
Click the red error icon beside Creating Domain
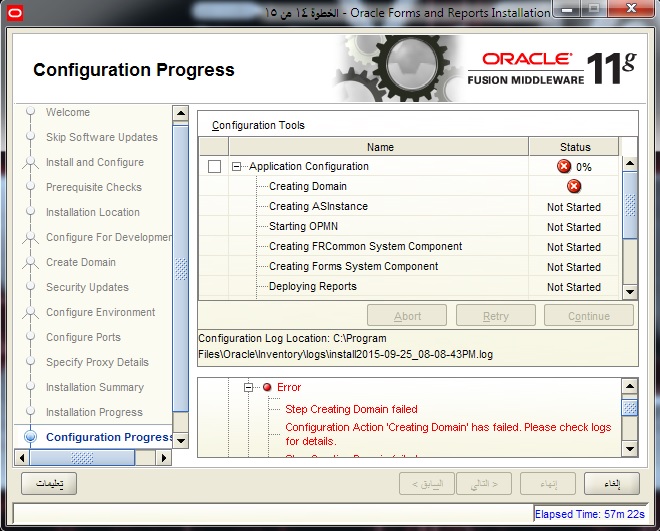coord(574,187)
